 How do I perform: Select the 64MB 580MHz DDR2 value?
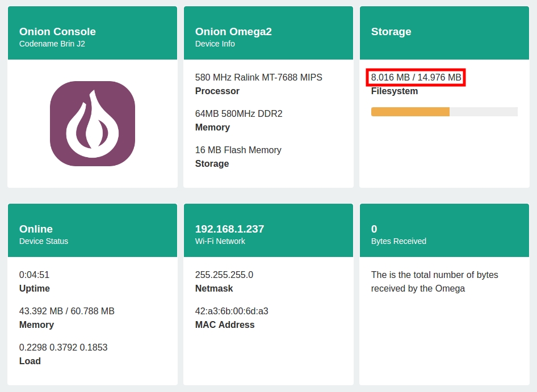pos(239,113)
